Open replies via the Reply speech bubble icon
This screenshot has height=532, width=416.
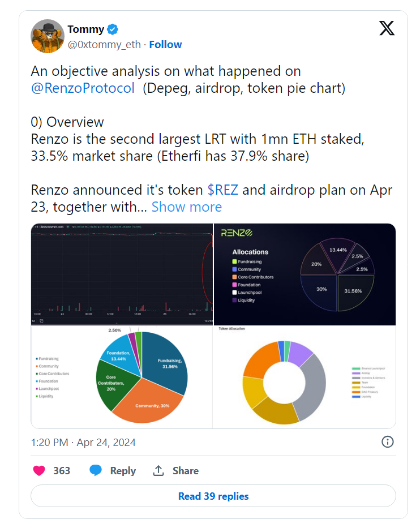click(94, 470)
